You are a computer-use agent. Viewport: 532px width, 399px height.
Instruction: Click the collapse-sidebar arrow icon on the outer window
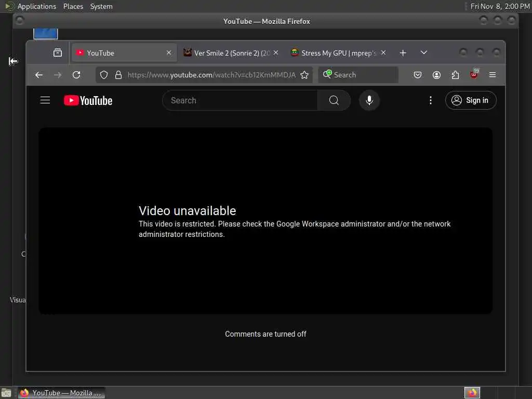(x=13, y=61)
